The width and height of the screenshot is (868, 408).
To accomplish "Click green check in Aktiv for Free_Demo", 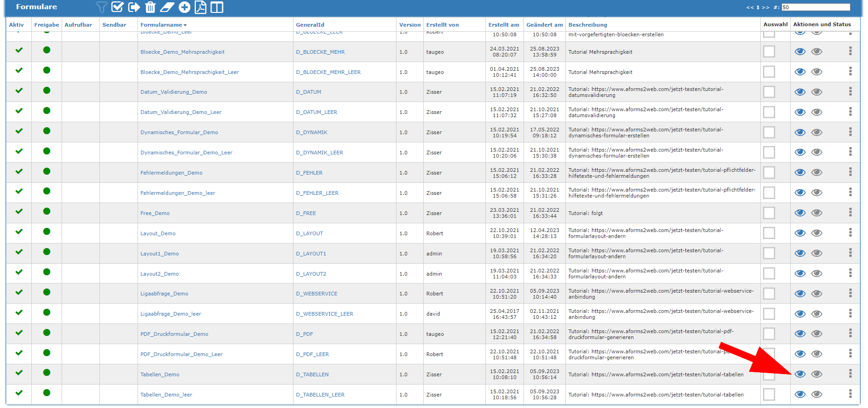I will [x=19, y=211].
